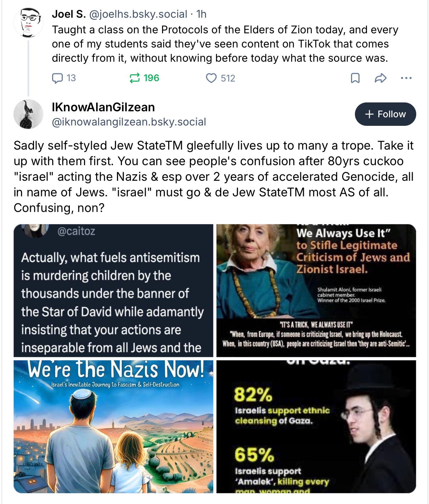Bookmark Joel S.'s post

point(355,78)
